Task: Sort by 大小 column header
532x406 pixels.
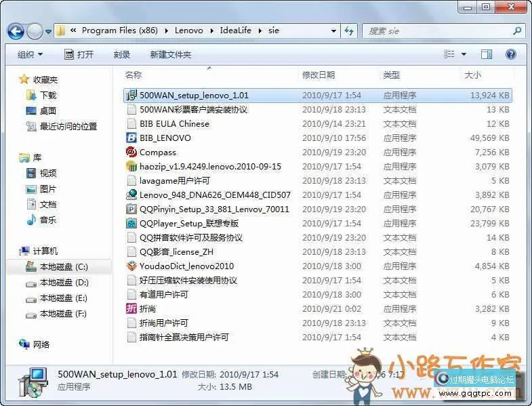Action: [x=472, y=75]
